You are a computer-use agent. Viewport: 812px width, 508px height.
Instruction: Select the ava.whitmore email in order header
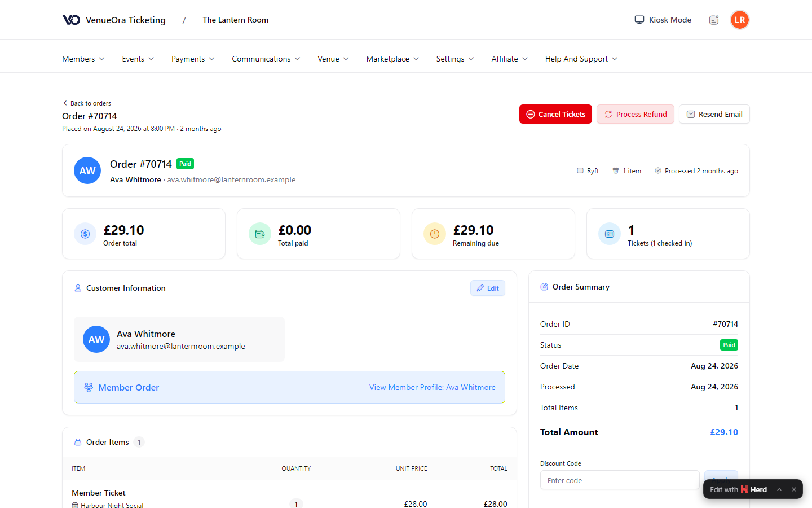pos(231,179)
